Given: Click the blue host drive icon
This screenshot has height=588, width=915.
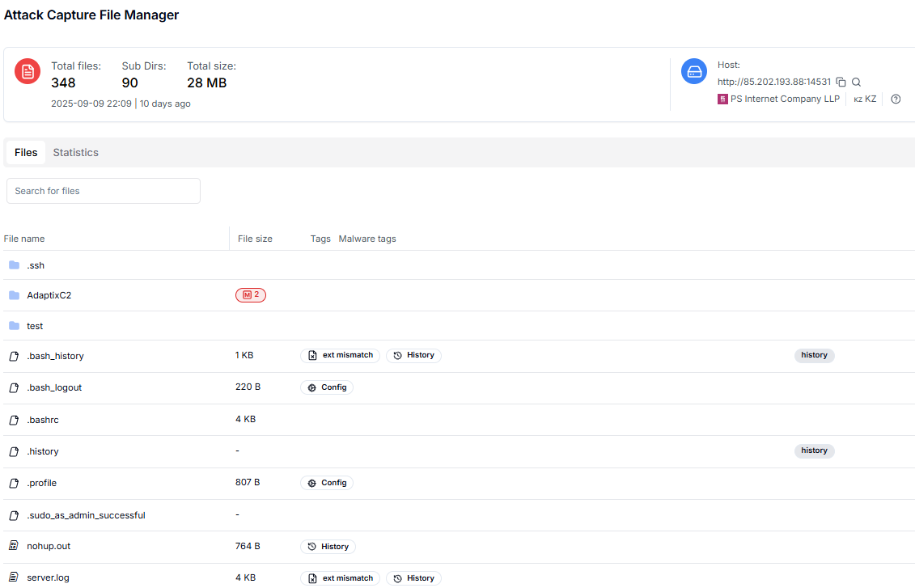Looking at the screenshot, I should (x=694, y=71).
